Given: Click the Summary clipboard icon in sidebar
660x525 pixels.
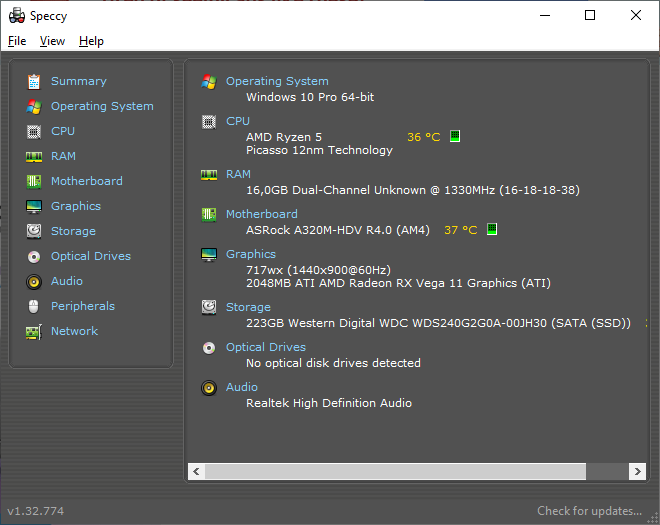Looking at the screenshot, I should (34, 82).
